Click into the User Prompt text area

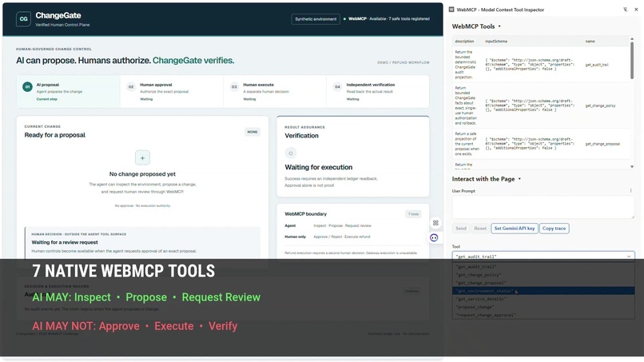click(x=543, y=207)
